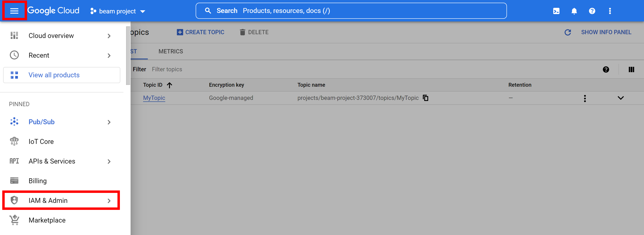Click the hamburger navigation menu icon
The image size is (644, 235).
[x=14, y=11]
